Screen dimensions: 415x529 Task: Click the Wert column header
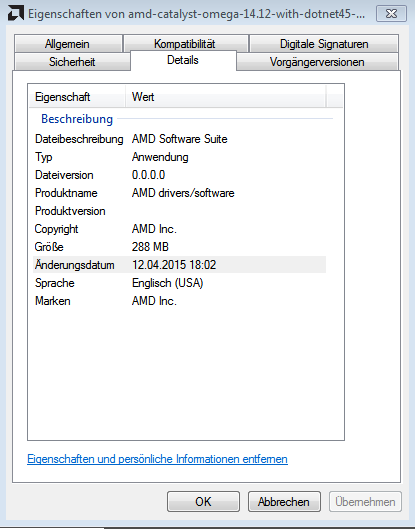coord(225,97)
